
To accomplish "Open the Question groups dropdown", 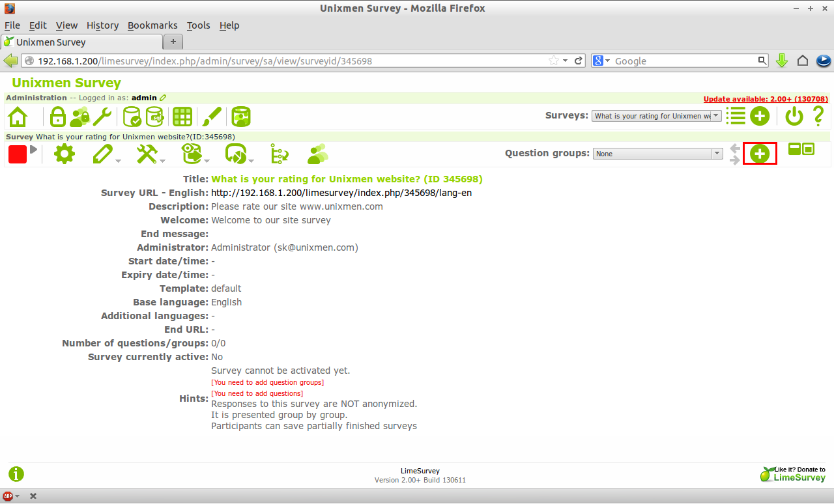I will click(x=658, y=154).
